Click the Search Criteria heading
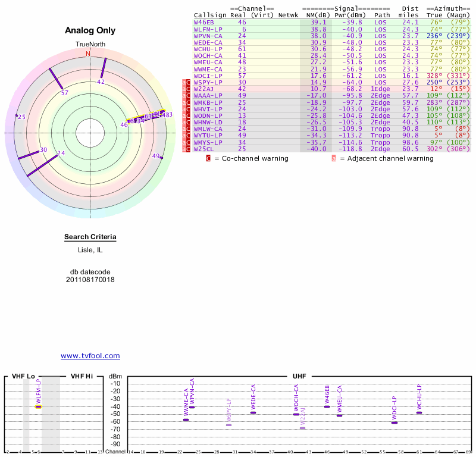Screen dimensions: 476x457 90,237
